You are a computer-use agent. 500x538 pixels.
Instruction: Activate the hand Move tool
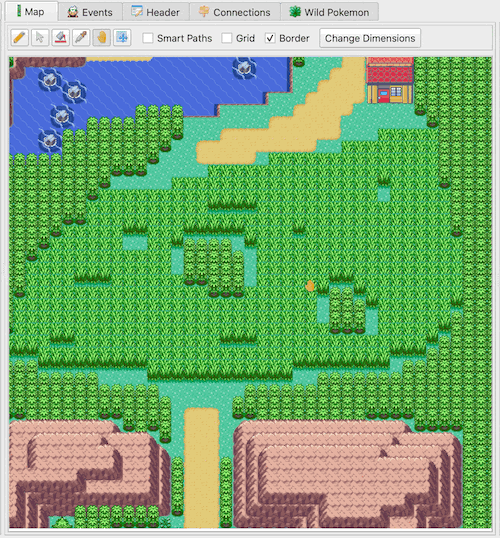102,38
